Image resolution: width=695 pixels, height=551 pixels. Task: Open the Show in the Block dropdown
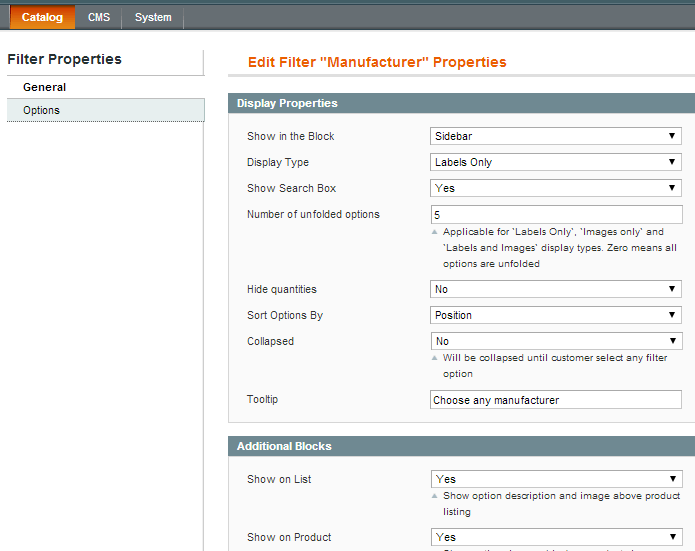click(x=555, y=136)
